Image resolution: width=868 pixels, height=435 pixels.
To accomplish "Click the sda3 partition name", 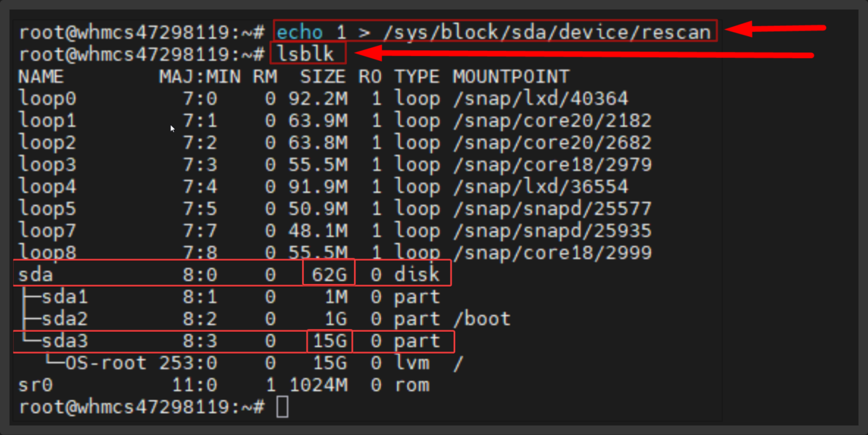I will pyautogui.click(x=65, y=341).
